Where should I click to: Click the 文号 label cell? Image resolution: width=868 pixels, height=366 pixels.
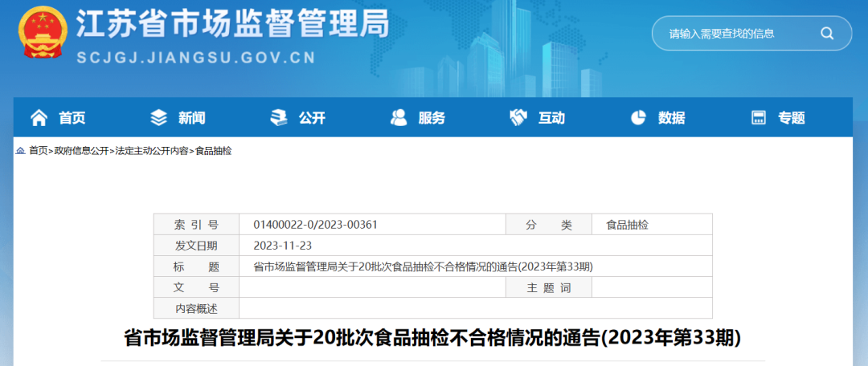coord(197,287)
